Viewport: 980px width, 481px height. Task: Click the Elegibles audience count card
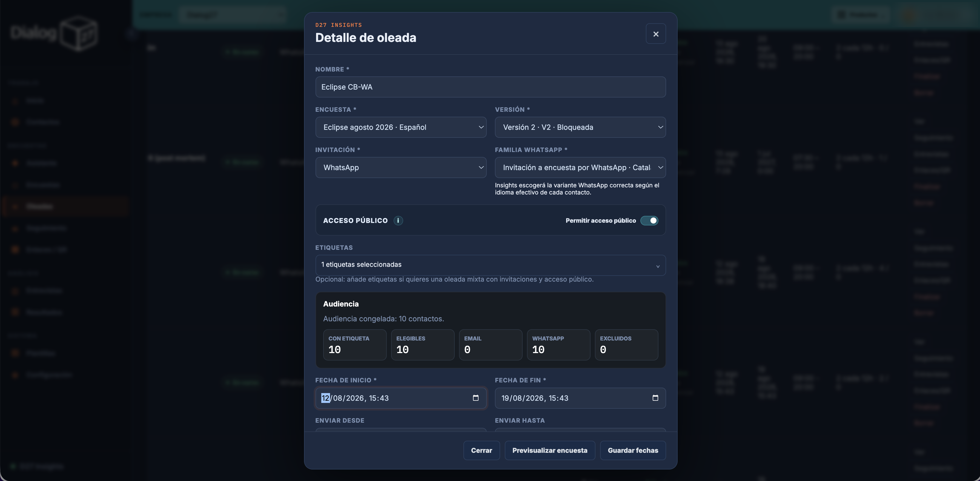[x=422, y=345]
